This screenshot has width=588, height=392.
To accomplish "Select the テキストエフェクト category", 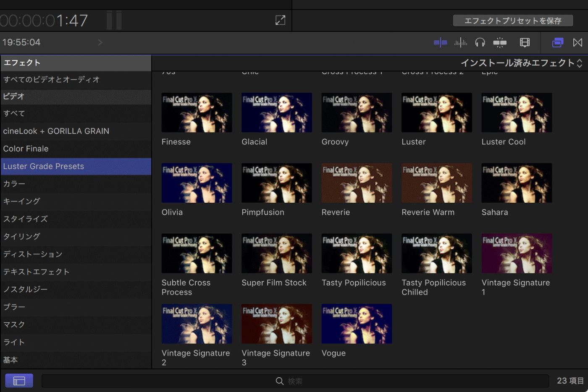I will click(76, 272).
